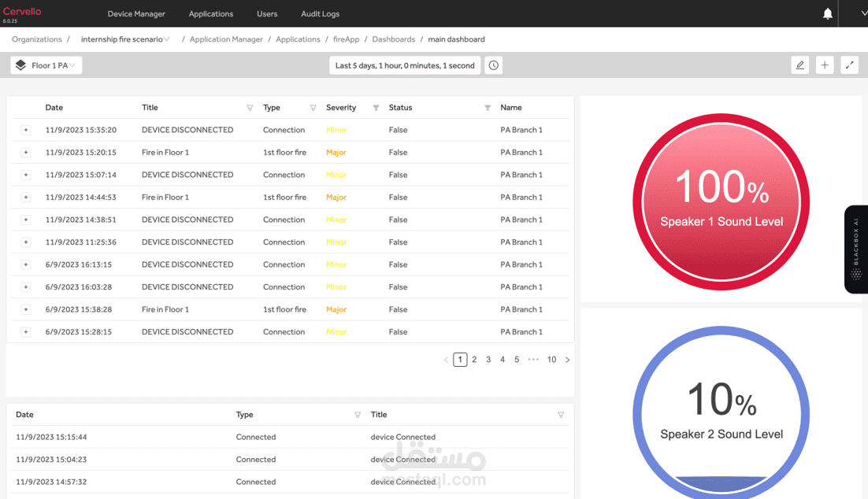The height and width of the screenshot is (499, 868).
Task: Open the notifications bell
Action: pyautogui.click(x=827, y=14)
